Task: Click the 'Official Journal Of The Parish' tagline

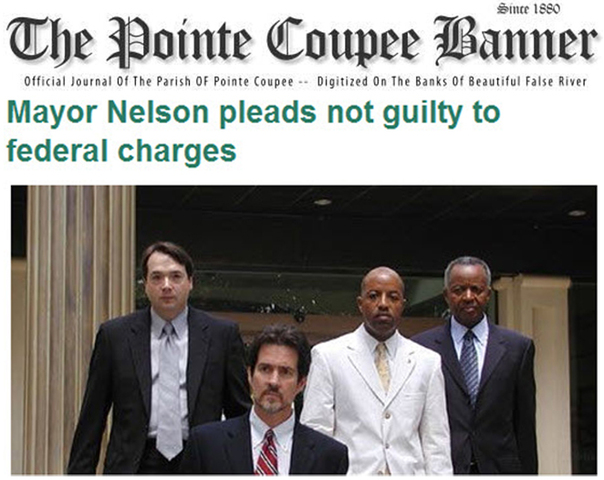Action: point(106,82)
